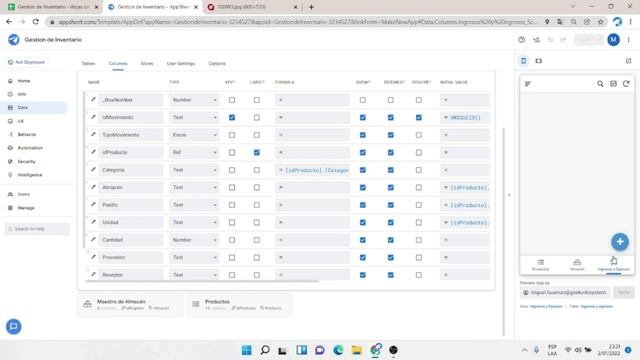Image resolution: width=640 pixels, height=360 pixels.
Task: Open the type dropdown for the Categoria row
Action: 194,170
